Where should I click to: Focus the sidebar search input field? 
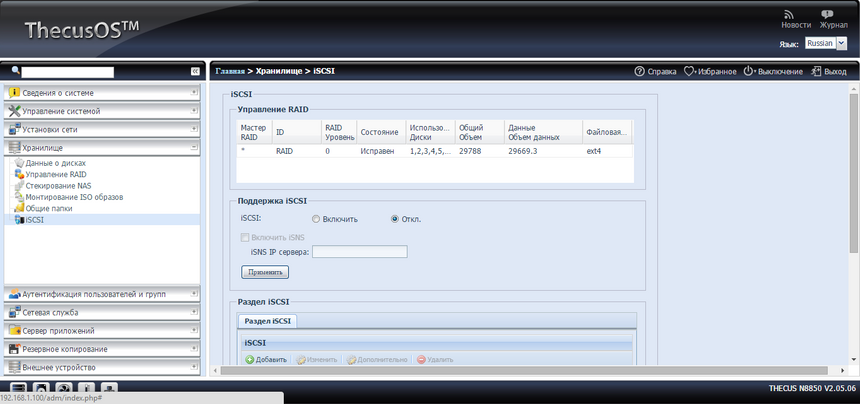tap(67, 72)
